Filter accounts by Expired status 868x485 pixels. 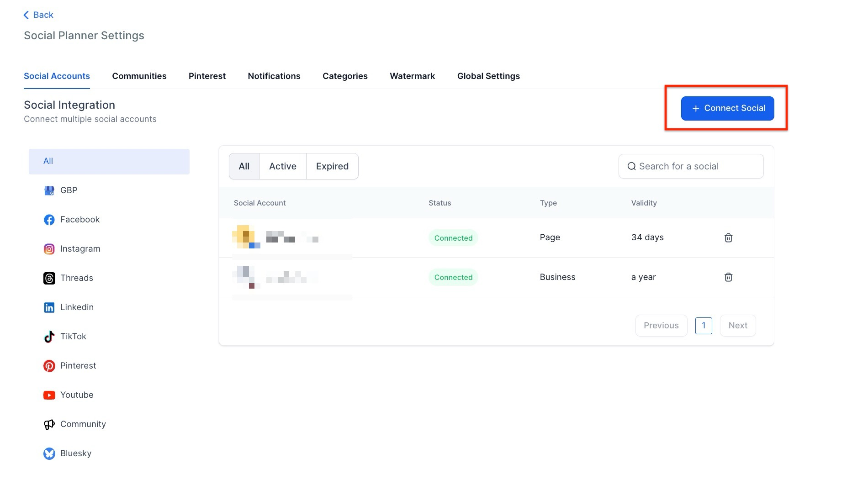[332, 166]
